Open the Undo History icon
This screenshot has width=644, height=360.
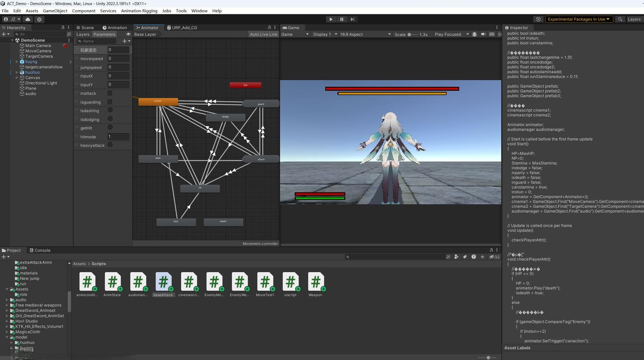tap(538, 19)
